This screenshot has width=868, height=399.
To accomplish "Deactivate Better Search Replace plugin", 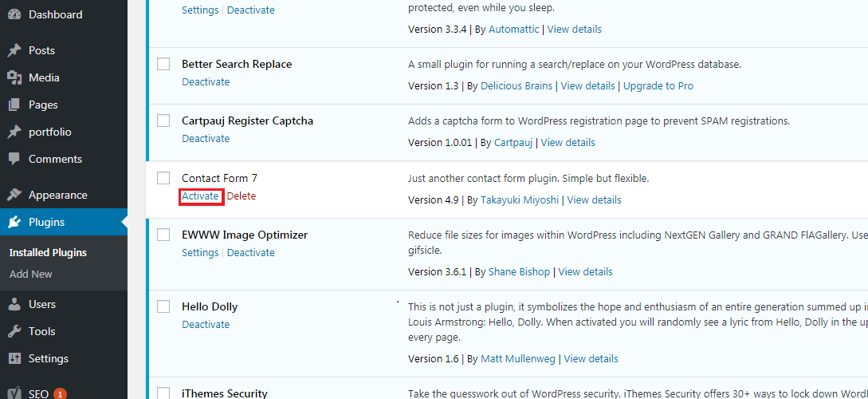I will pyautogui.click(x=206, y=82).
